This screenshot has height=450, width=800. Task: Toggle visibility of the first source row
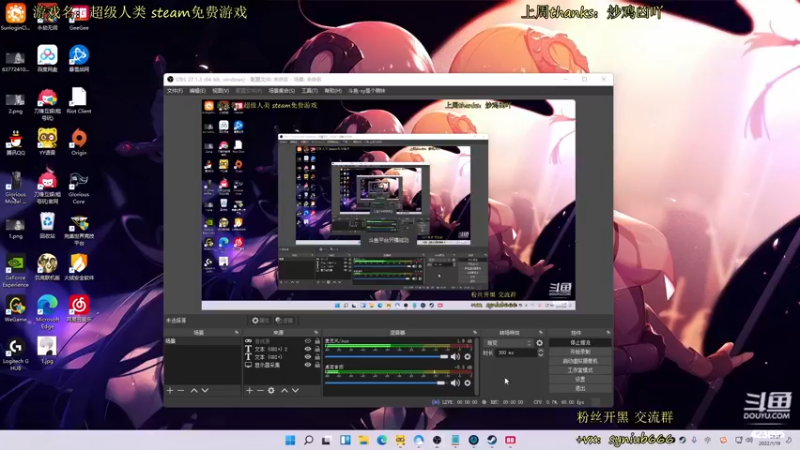coord(308,341)
